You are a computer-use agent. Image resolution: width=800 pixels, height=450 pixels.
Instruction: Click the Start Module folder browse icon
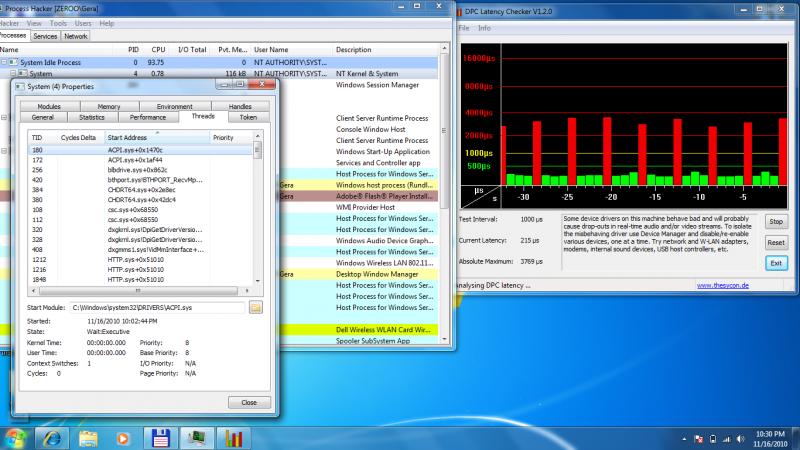(255, 306)
